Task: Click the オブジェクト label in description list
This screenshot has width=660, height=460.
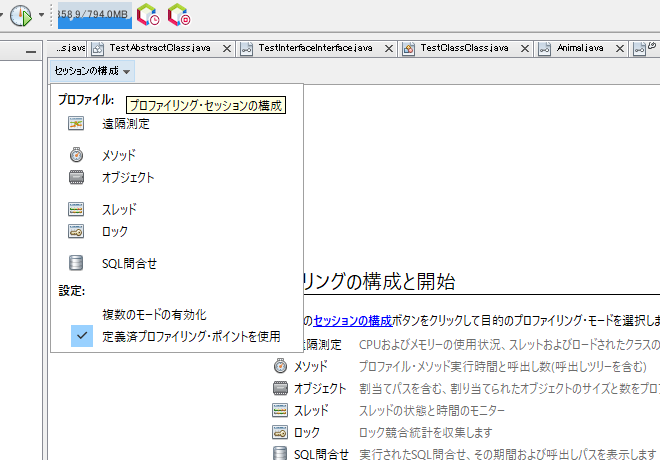Action: coord(320,388)
